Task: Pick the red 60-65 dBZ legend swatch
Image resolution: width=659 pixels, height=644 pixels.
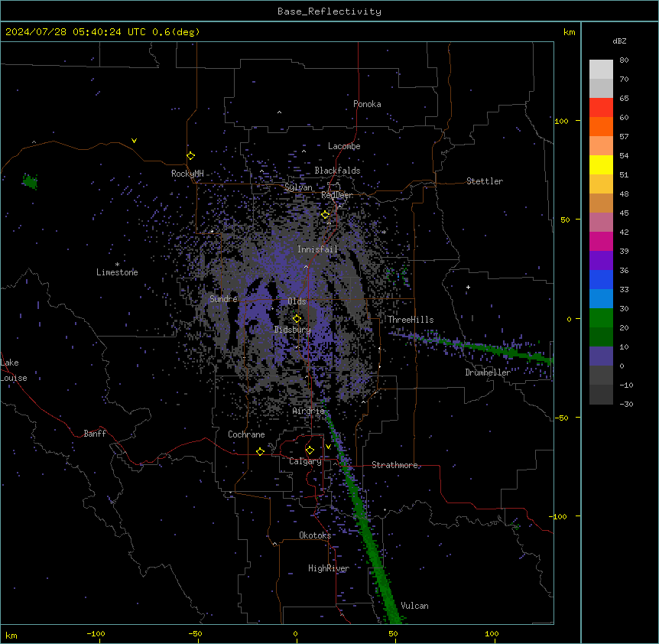Action: coord(601,108)
